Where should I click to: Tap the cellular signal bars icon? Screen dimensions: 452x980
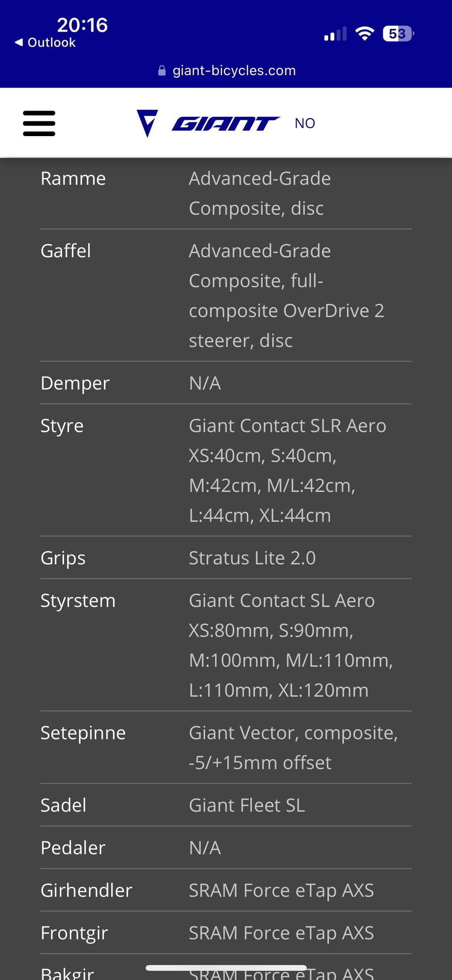335,34
